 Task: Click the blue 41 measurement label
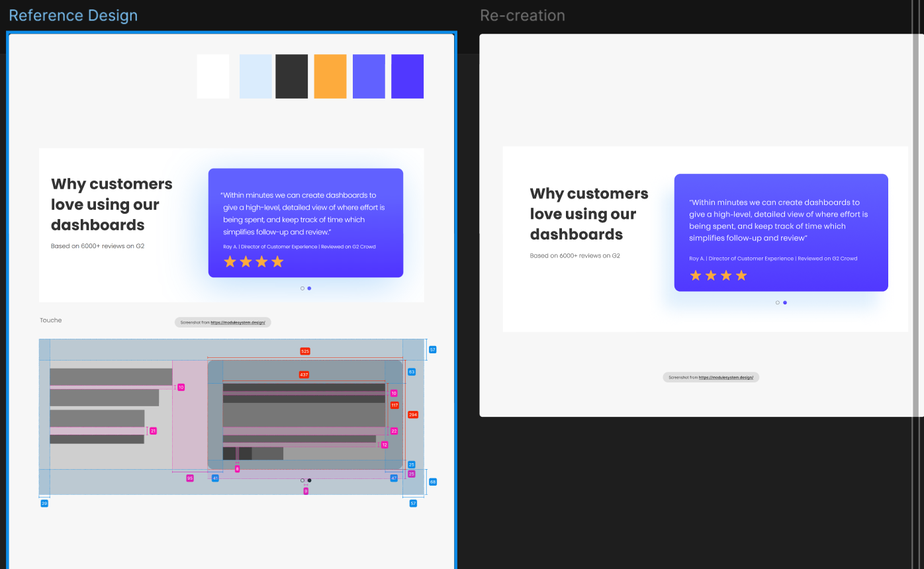pyautogui.click(x=215, y=478)
